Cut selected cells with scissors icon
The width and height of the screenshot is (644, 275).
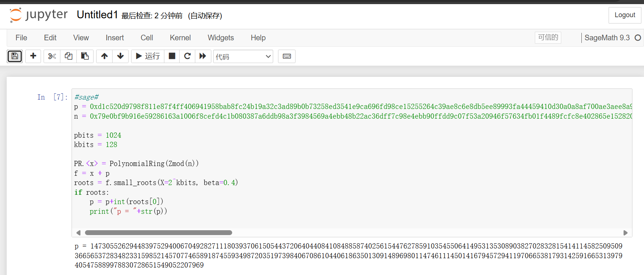[52, 56]
